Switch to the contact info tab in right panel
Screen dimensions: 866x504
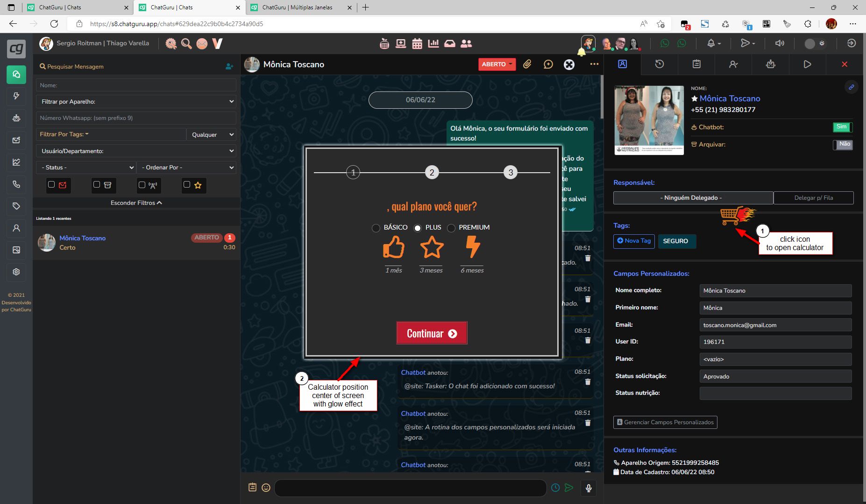pyautogui.click(x=622, y=64)
